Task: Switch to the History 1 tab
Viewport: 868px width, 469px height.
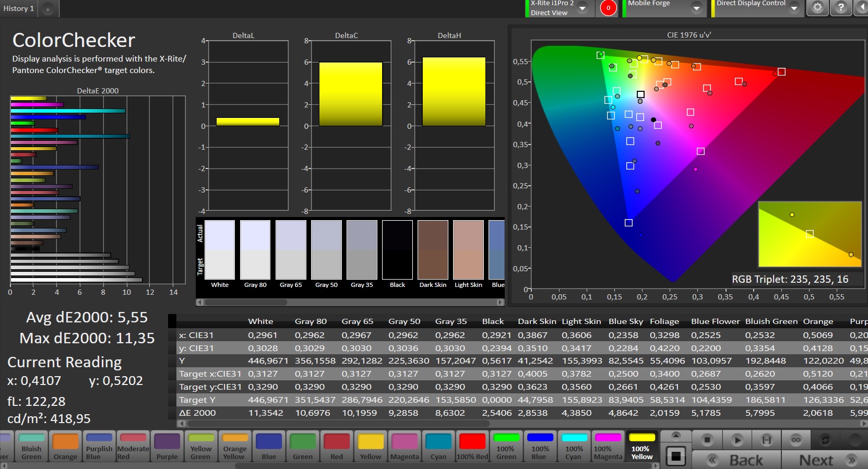Action: coord(19,8)
